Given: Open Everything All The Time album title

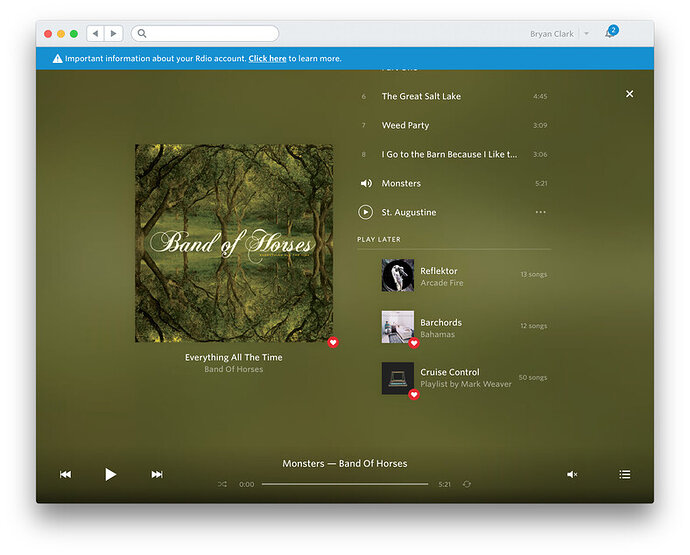Looking at the screenshot, I should coord(234,357).
